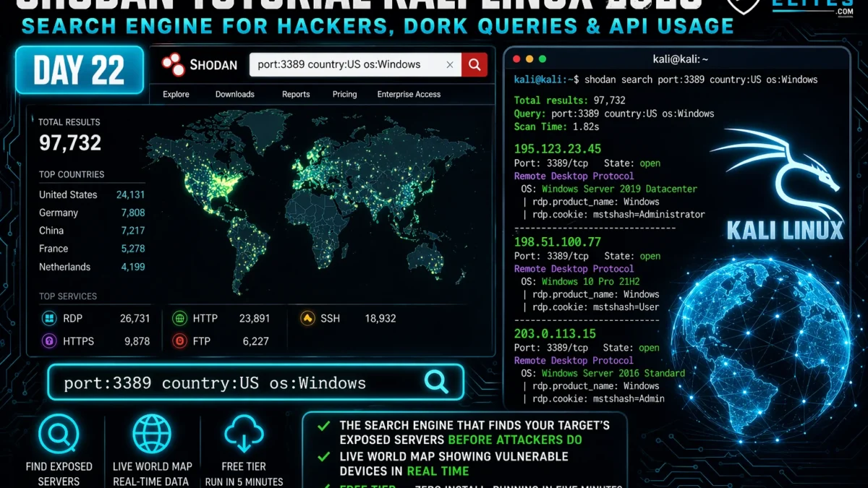Select the RDP service icon

point(49,318)
